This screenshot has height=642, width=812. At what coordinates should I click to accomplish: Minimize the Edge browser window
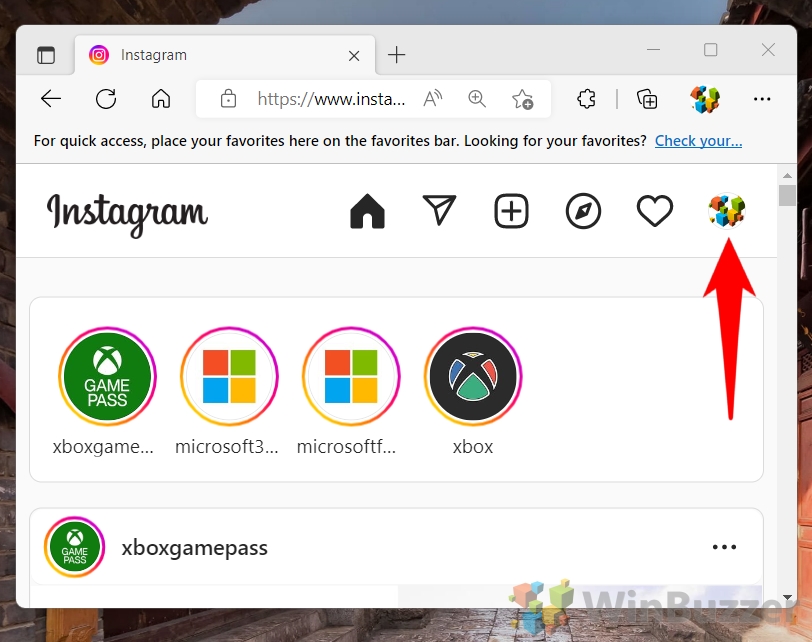pos(654,50)
